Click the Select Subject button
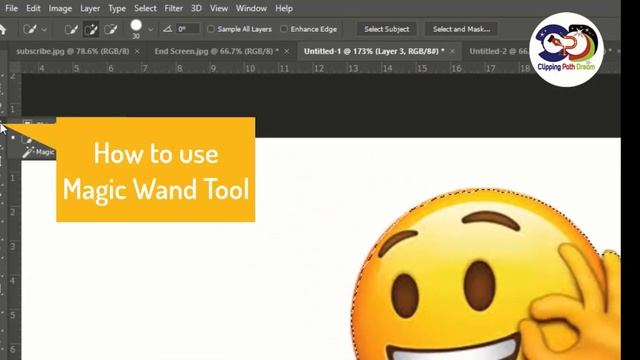This screenshot has width=640, height=360. tap(387, 29)
